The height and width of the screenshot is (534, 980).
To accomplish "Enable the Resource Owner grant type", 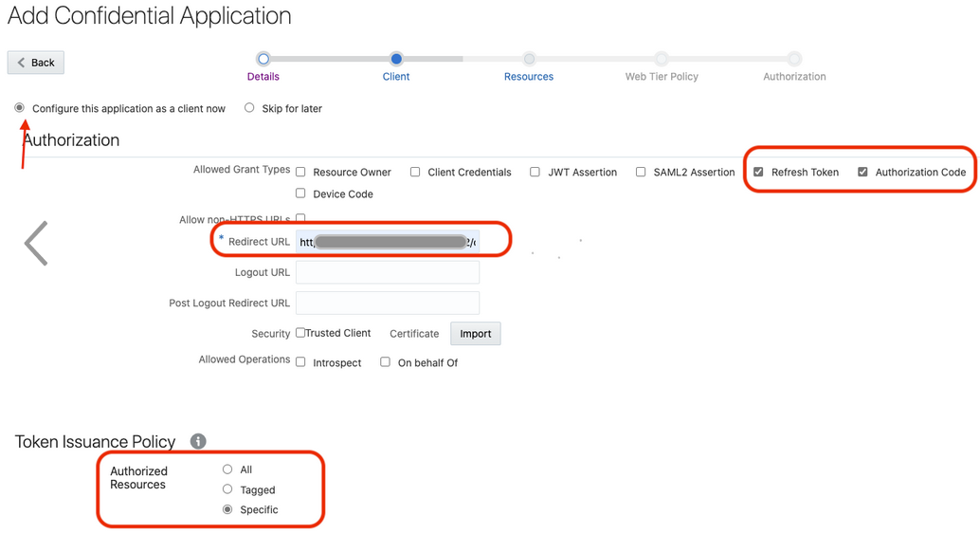I will [300, 172].
